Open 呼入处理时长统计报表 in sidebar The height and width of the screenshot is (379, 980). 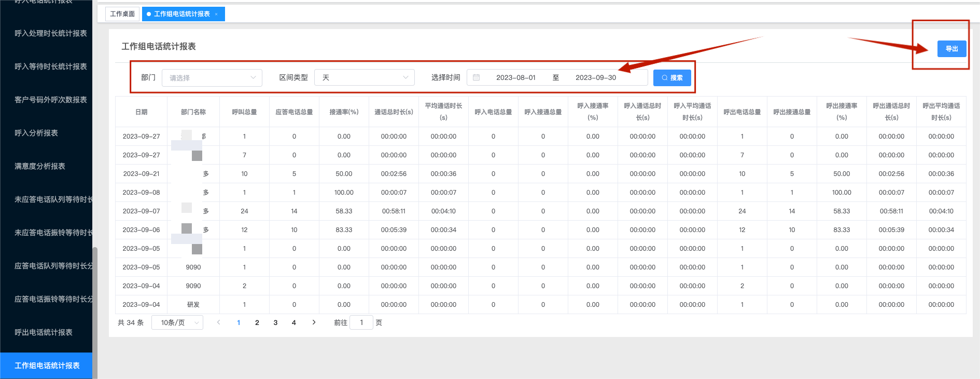pyautogui.click(x=51, y=33)
